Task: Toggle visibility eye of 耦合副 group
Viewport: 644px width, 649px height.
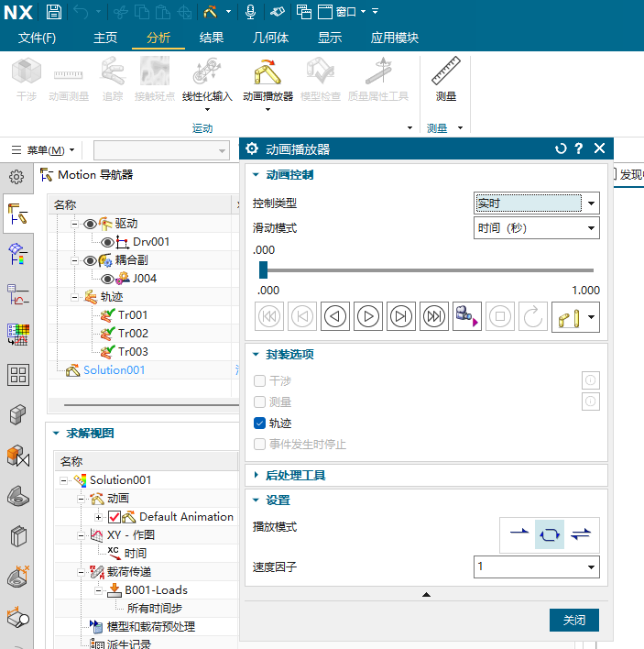Action: point(90,260)
